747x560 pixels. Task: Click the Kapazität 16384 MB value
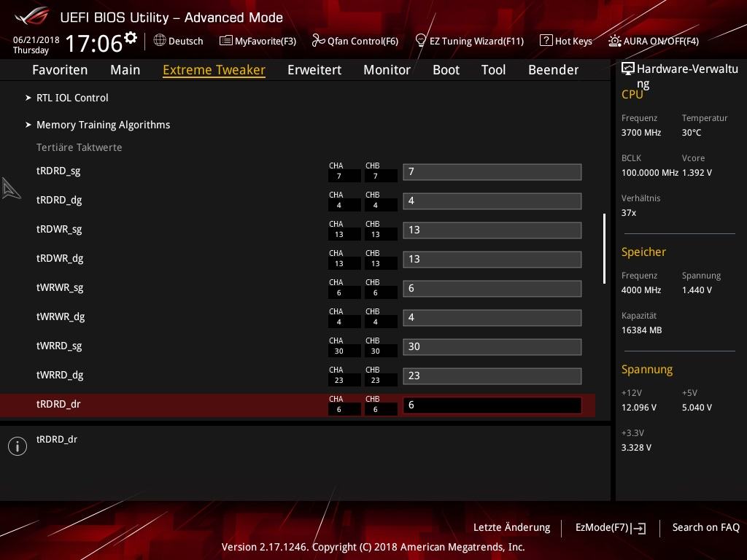pyautogui.click(x=642, y=330)
